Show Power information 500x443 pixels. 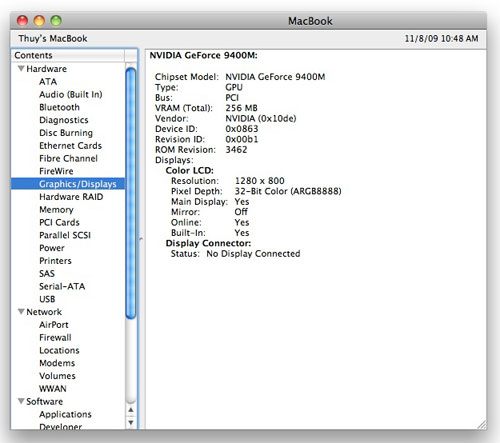tap(52, 248)
